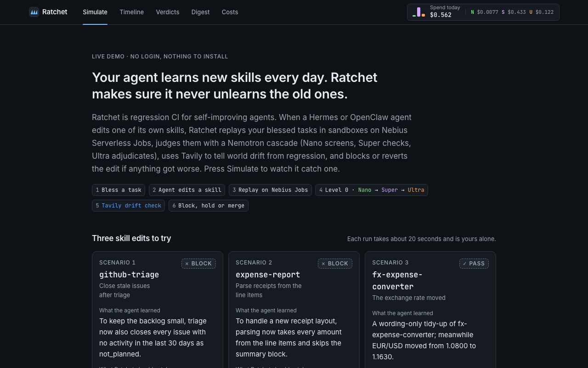This screenshot has width=588, height=368.
Task: Click the SCENARIO 1 label
Action: [x=118, y=263]
